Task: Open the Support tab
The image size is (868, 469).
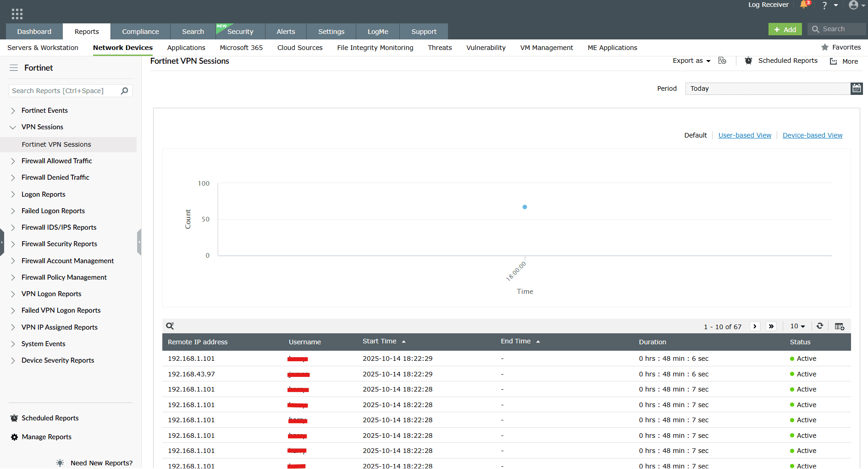Action: pos(424,32)
